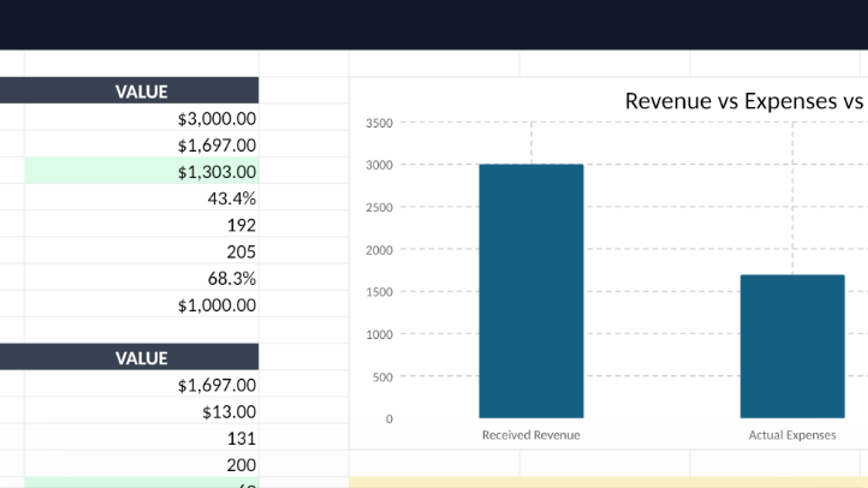Select the 43.4% value cell

[x=142, y=197]
